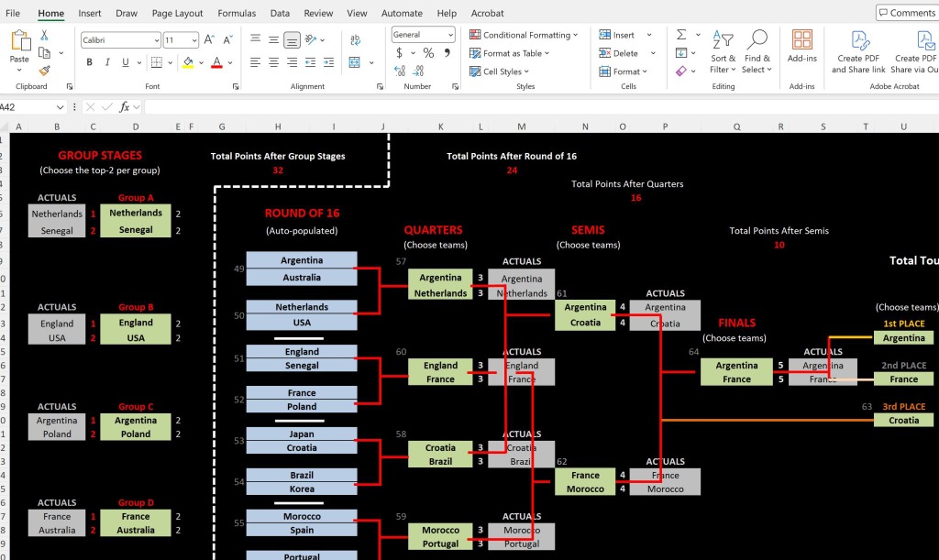Open Find & Select magnifier

(757, 51)
